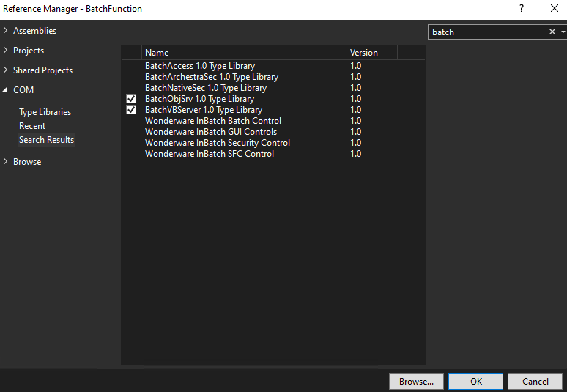Viewport: 567px width, 392px height.
Task: Click version 1.0 of BatchArchestraSec row
Action: point(356,77)
